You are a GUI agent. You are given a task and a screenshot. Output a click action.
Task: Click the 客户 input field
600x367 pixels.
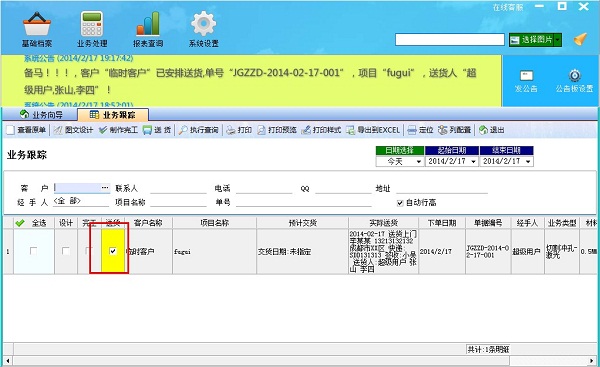[77, 188]
